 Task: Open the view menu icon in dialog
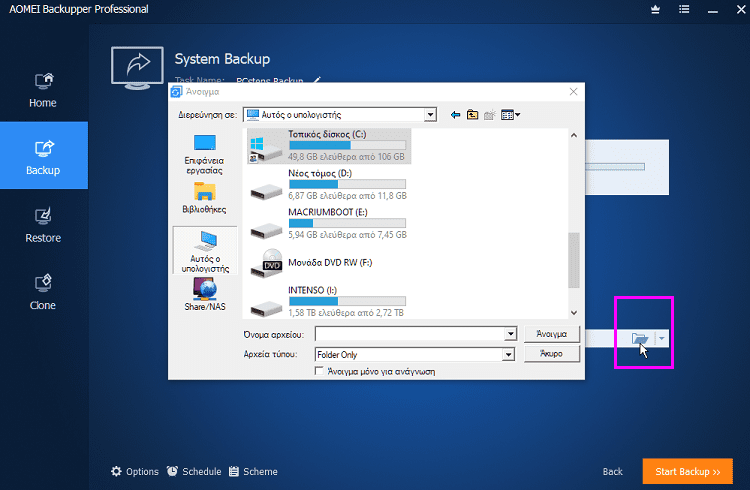(x=510, y=115)
